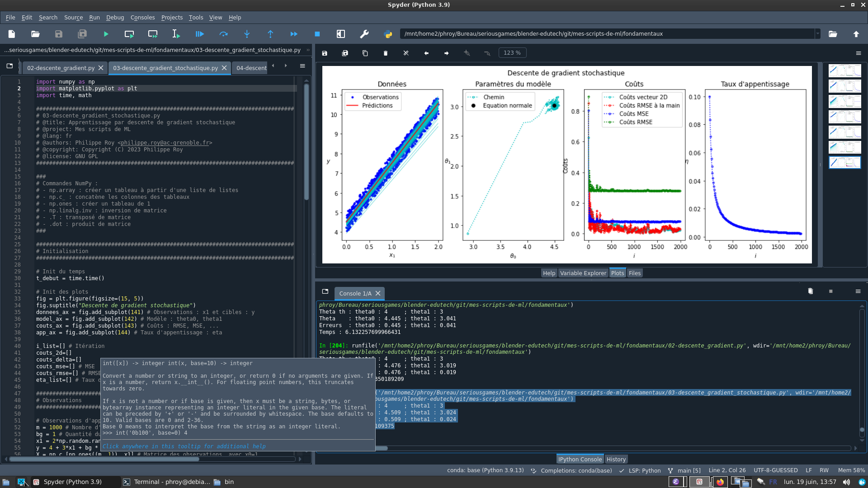
Task: Click the Run file icon in toolbar
Action: [105, 34]
